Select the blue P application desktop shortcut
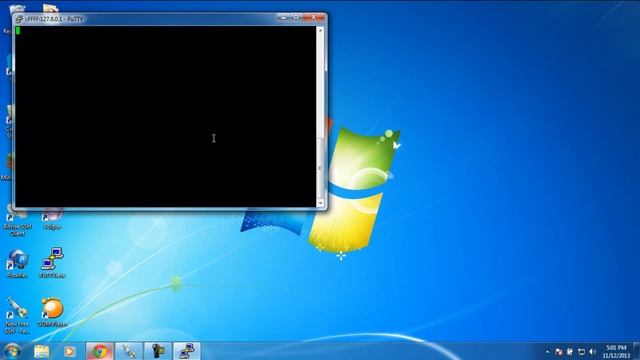640x360 pixels. [17, 264]
